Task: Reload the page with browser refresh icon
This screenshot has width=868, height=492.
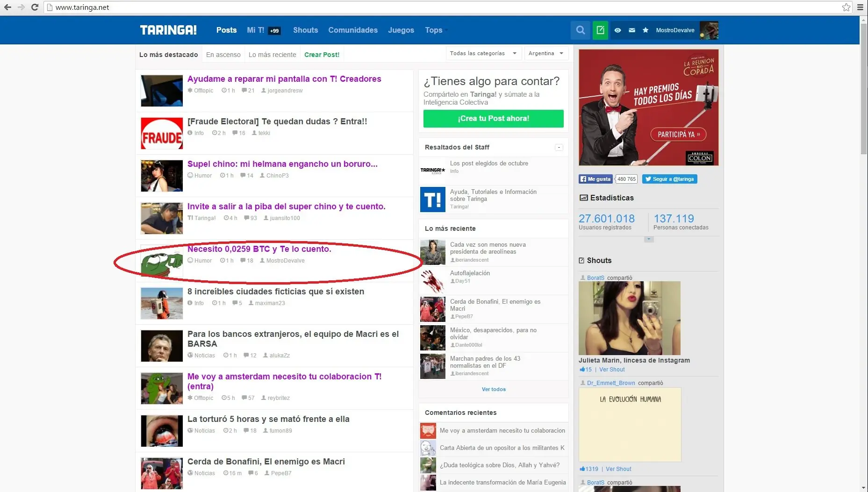Action: click(35, 7)
